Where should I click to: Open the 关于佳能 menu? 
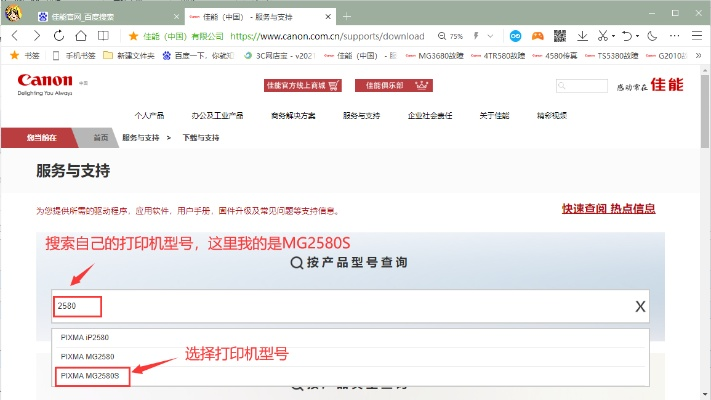[494, 115]
